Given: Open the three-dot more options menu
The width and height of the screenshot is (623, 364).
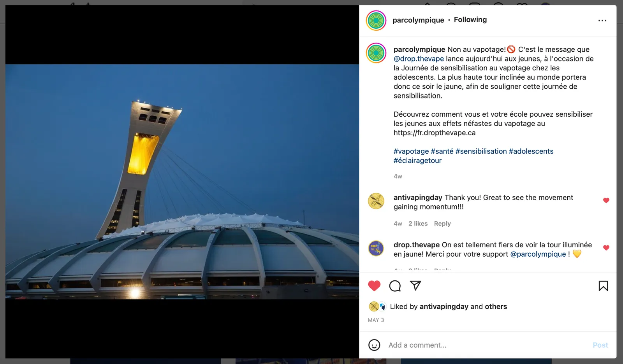Looking at the screenshot, I should [602, 21].
